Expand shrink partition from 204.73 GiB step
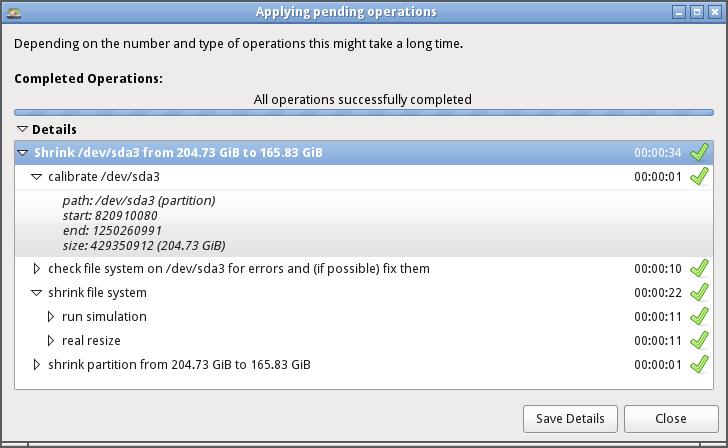728x448 pixels. point(37,365)
